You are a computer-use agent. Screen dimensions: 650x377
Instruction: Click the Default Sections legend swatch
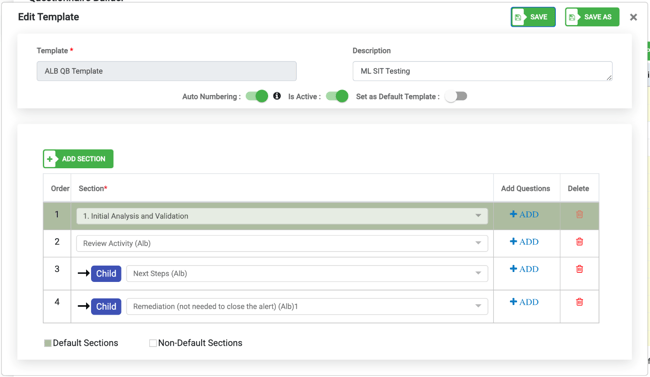coord(48,343)
